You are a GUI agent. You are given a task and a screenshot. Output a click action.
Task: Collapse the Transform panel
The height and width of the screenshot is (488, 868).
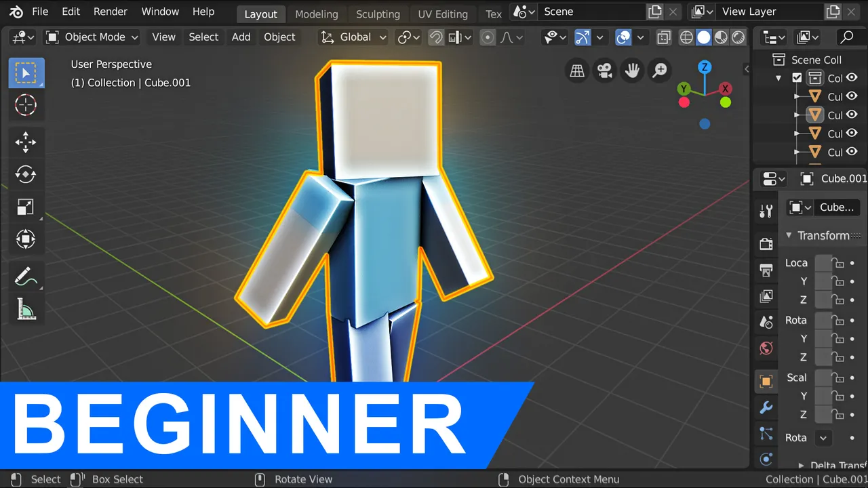[789, 235]
